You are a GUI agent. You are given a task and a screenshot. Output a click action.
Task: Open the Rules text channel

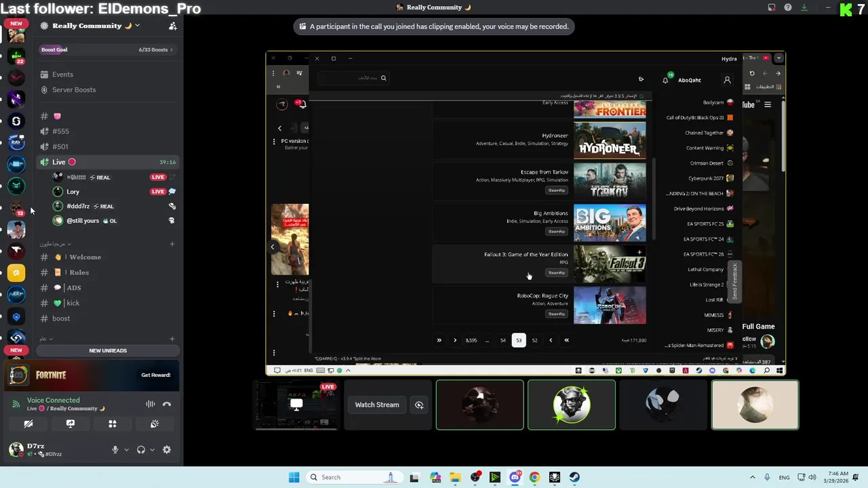[108, 272]
